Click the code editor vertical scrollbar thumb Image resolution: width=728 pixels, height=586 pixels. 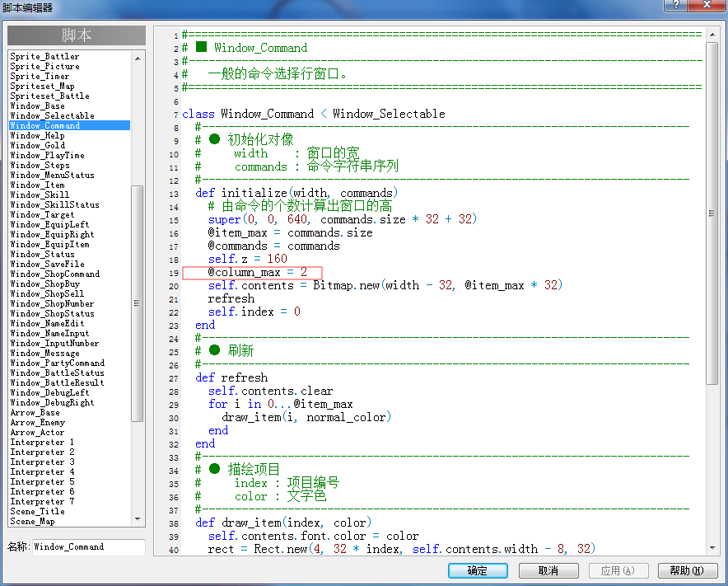click(712, 213)
